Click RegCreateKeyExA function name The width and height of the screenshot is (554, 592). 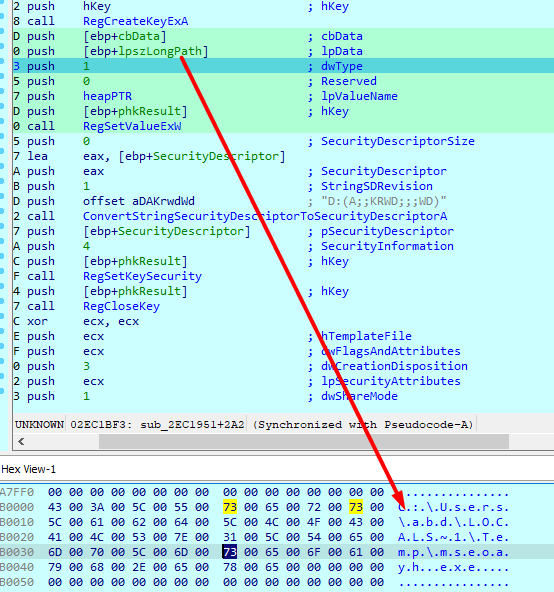coord(136,21)
